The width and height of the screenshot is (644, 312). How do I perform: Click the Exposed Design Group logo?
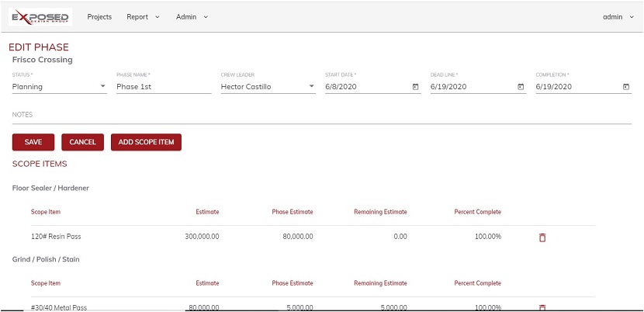40,17
